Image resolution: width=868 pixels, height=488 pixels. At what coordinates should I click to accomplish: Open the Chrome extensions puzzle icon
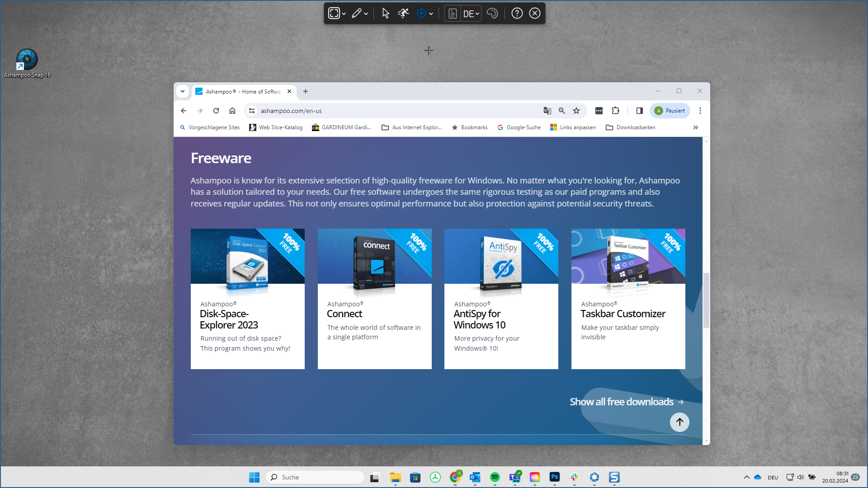pos(615,111)
